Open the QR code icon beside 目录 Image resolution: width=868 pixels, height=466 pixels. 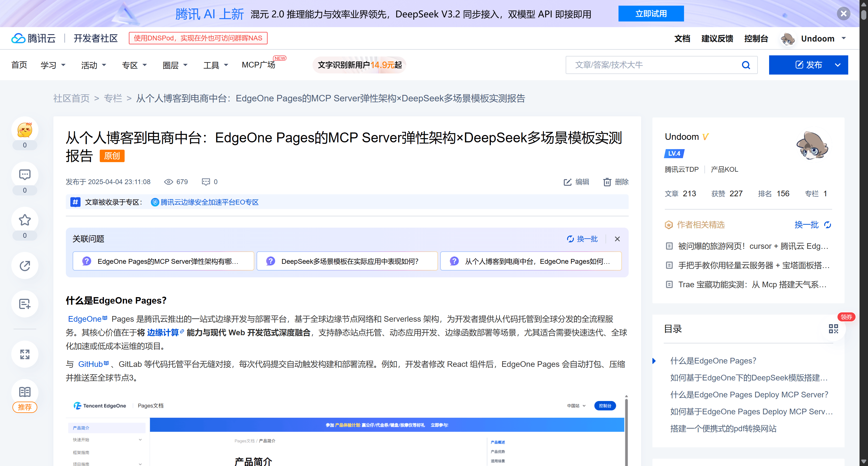833,329
